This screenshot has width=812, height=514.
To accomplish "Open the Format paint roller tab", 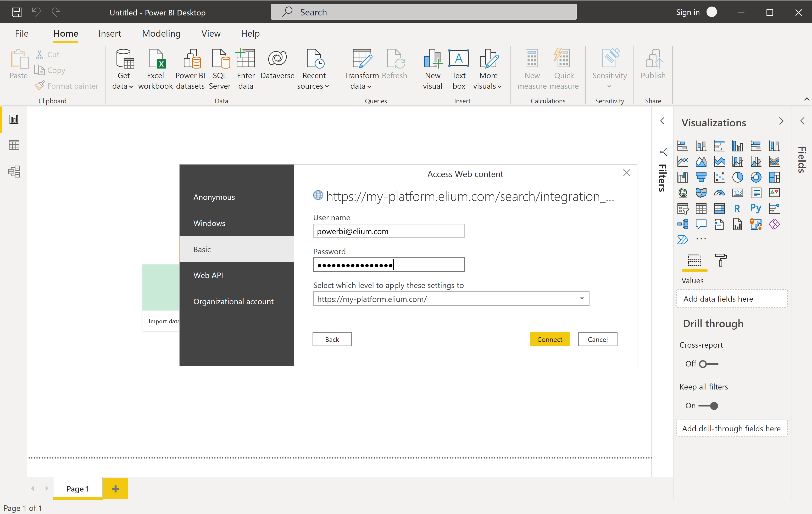I will (721, 260).
